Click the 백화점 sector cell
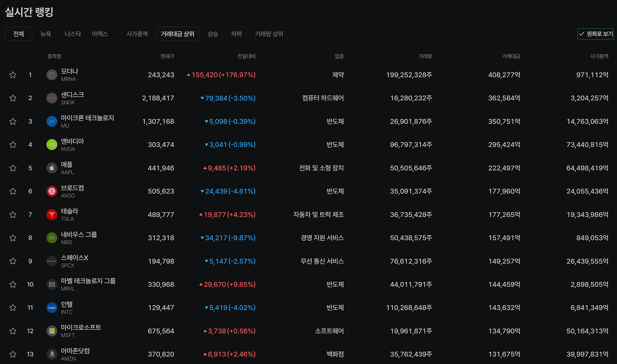This screenshot has width=617, height=364. 335,354
